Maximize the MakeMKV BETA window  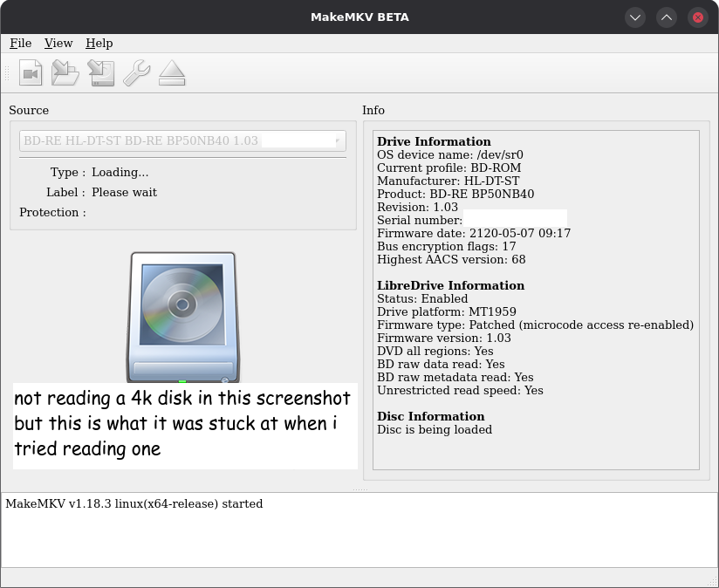point(666,17)
